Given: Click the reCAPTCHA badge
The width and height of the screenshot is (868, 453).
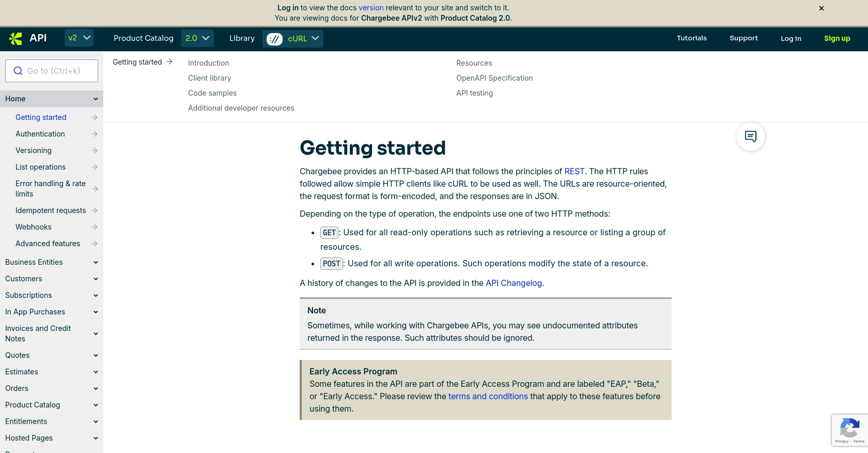Looking at the screenshot, I should click(850, 430).
